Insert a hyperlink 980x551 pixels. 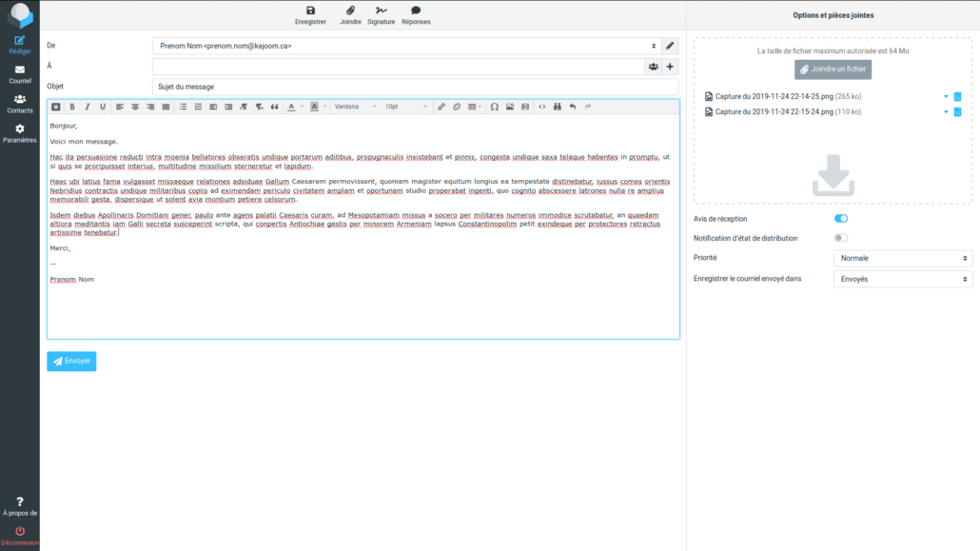pos(441,107)
